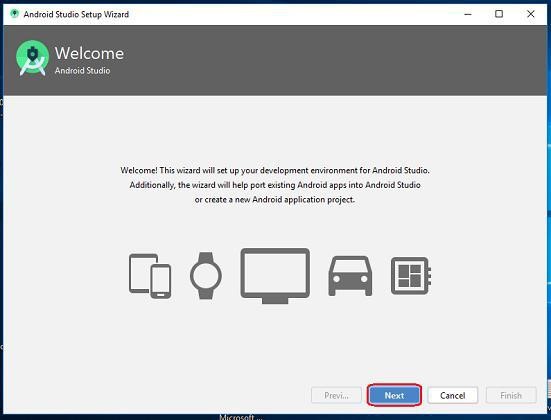
Task: Click the Android TV screen icon
Action: tap(275, 276)
